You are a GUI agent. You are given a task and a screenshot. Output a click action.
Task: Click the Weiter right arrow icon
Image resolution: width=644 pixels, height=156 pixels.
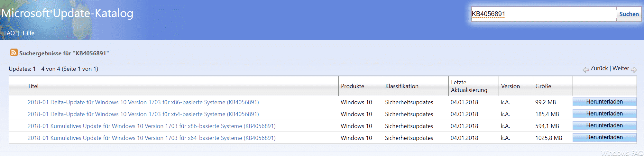pos(634,70)
